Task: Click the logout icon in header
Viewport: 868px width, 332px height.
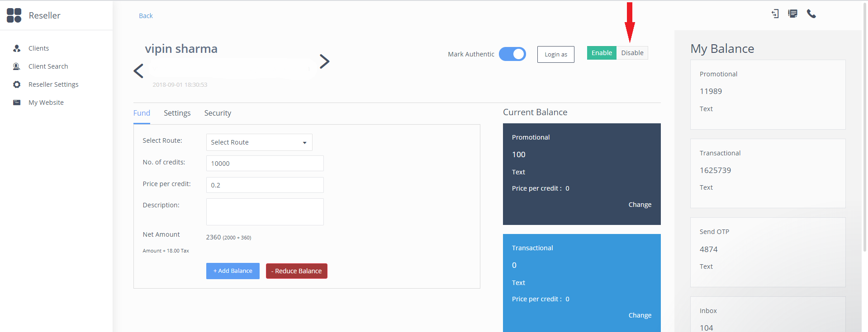Action: point(775,14)
